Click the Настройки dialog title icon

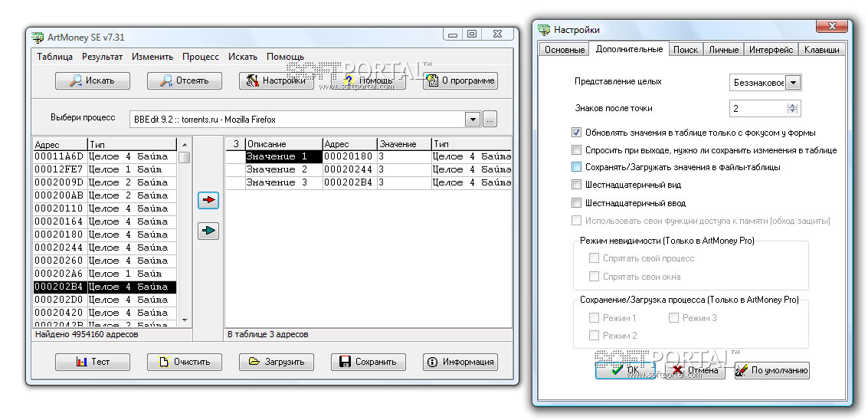pyautogui.click(x=544, y=29)
